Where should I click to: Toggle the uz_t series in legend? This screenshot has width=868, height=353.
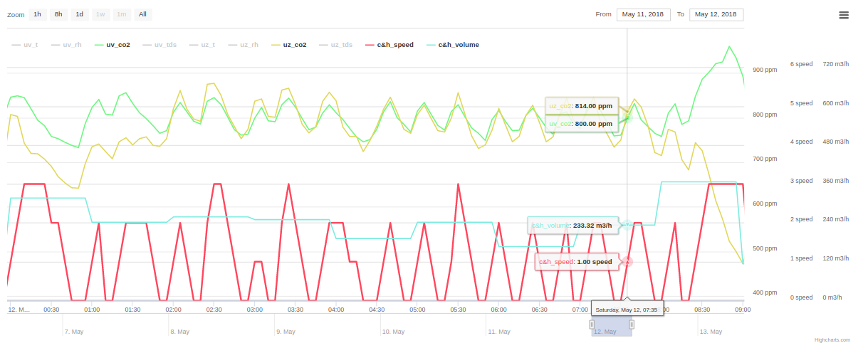point(202,45)
